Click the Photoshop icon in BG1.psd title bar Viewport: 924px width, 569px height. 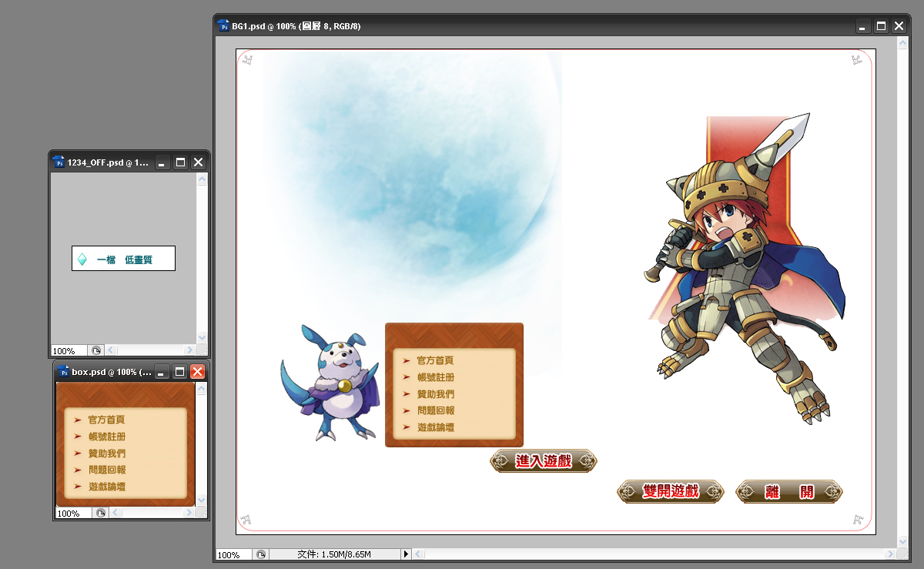(x=223, y=25)
